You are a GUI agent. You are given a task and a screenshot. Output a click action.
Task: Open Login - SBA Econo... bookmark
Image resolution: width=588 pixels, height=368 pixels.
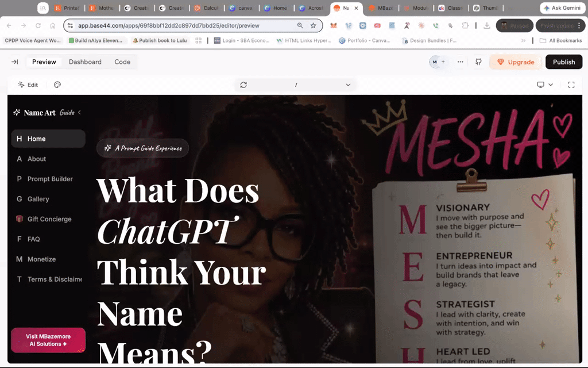[x=242, y=41]
